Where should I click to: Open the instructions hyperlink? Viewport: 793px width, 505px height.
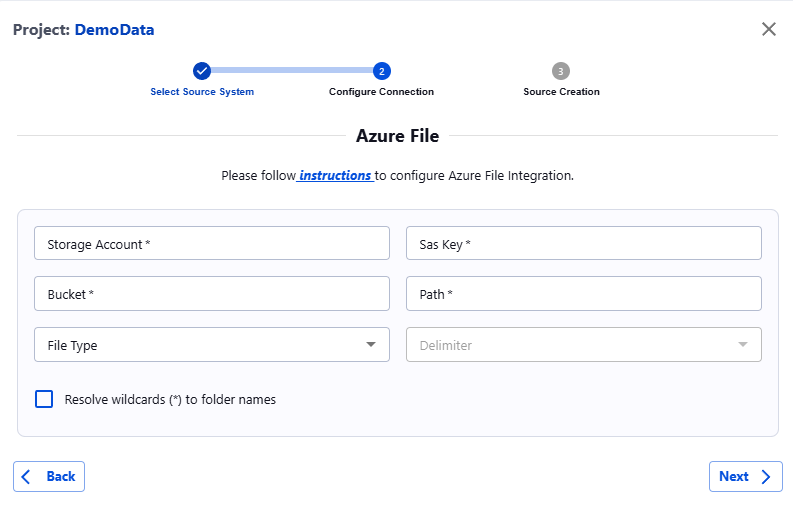[335, 175]
